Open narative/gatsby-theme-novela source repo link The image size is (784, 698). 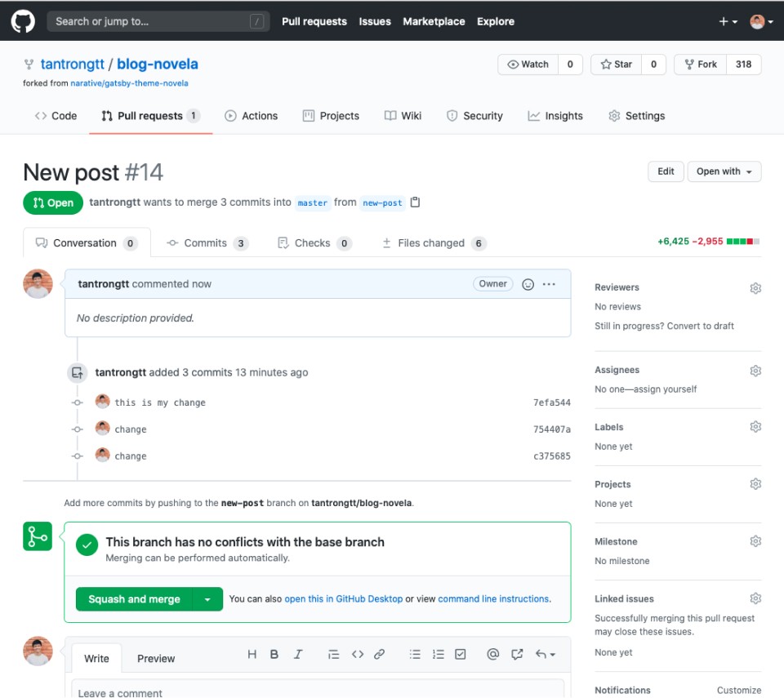[x=129, y=83]
